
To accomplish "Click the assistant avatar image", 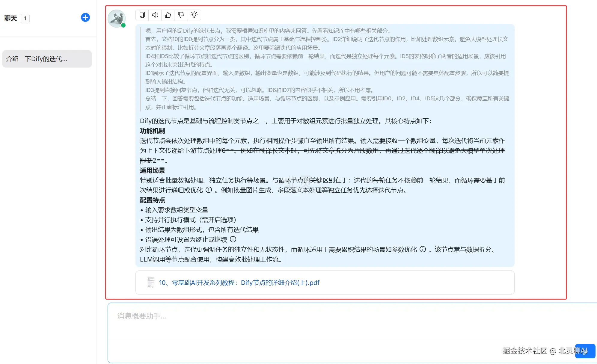I will click(116, 19).
